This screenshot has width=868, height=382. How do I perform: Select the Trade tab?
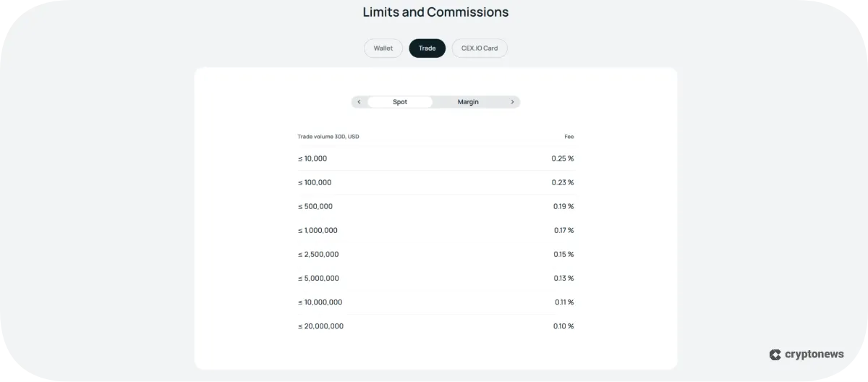[427, 48]
